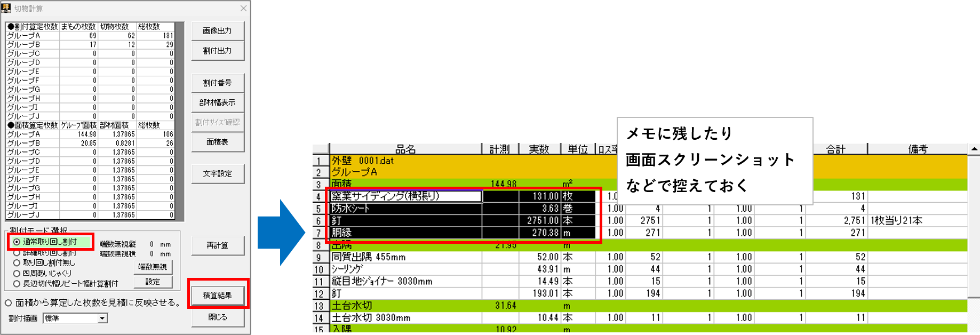Click the 閉じる button
This screenshot has height=335, width=980.
pos(218,317)
